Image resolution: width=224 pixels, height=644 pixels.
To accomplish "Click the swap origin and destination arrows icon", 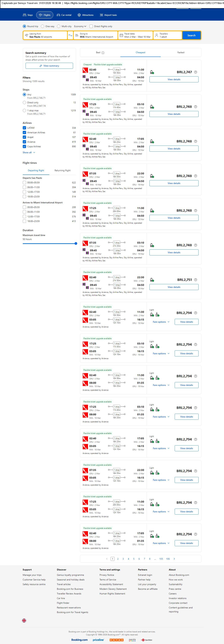I will coord(70,35).
